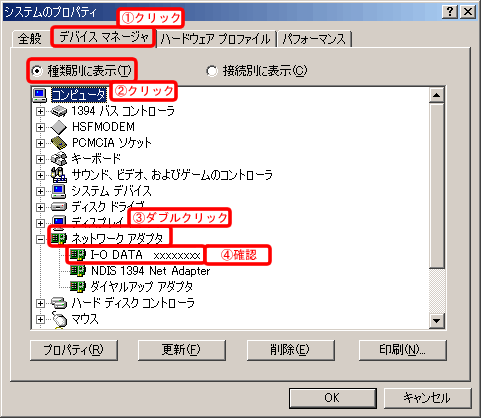Click the HSFMODEM diamond icon
The width and height of the screenshot is (481, 418).
(x=59, y=127)
